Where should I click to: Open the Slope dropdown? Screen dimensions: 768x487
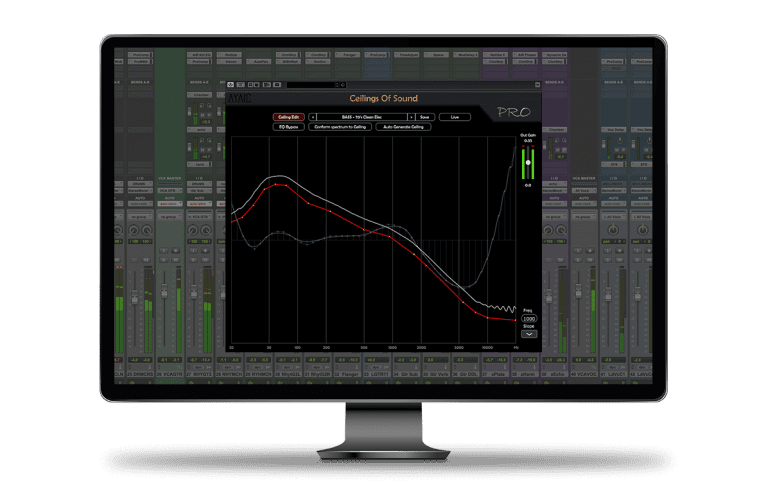point(528,334)
